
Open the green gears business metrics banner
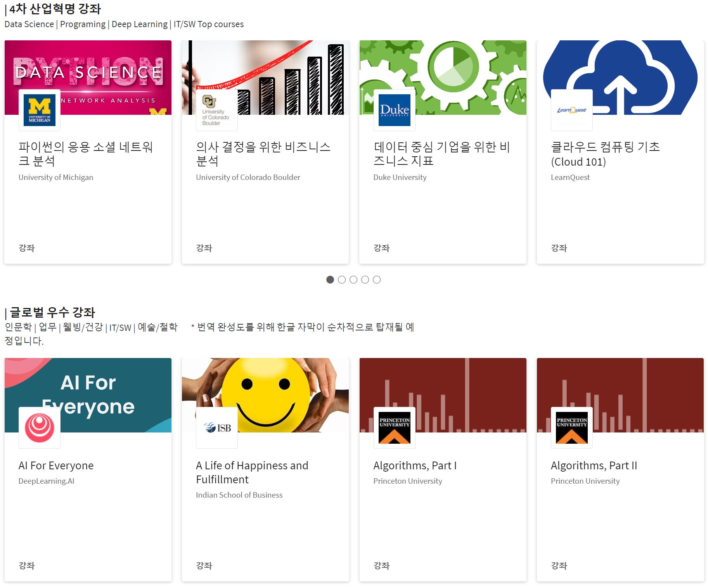tap(443, 78)
